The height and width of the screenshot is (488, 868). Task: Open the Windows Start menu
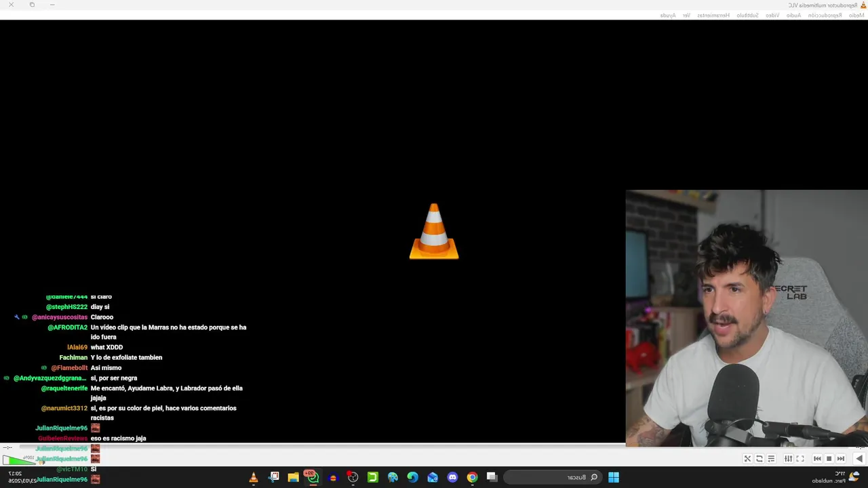coord(613,477)
